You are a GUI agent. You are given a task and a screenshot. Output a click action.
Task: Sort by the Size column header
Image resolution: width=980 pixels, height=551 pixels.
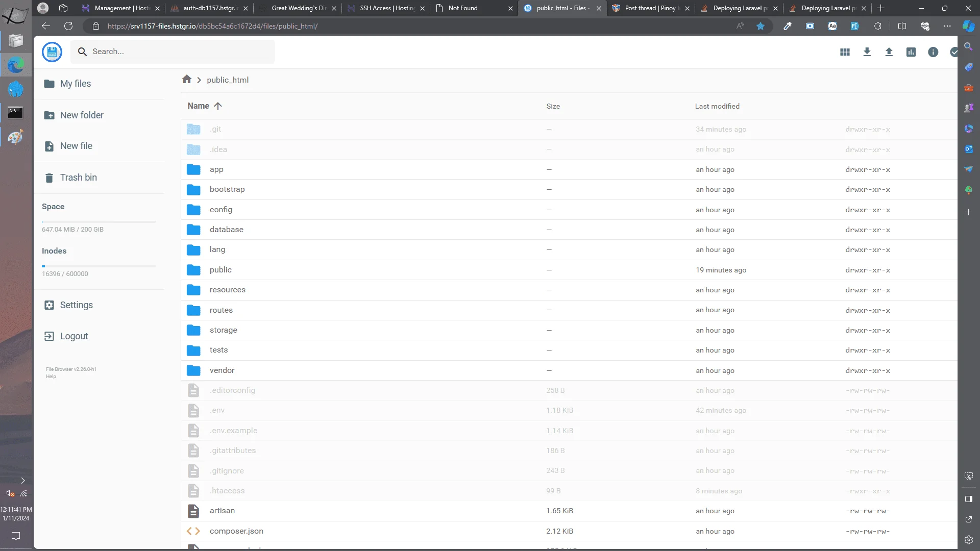pos(553,106)
